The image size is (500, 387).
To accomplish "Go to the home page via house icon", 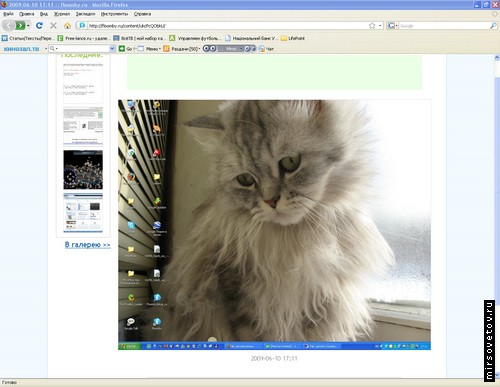I will 67,25.
